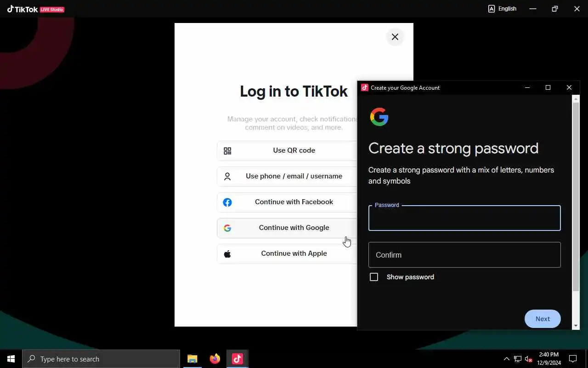Click the scroll down arrow in Google window
Screen dimensions: 588x368
point(576,326)
